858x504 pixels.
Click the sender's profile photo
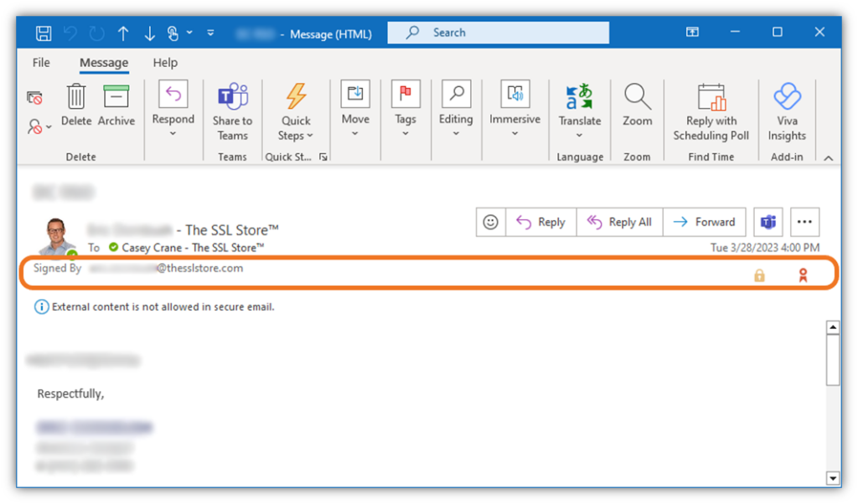[x=59, y=237]
